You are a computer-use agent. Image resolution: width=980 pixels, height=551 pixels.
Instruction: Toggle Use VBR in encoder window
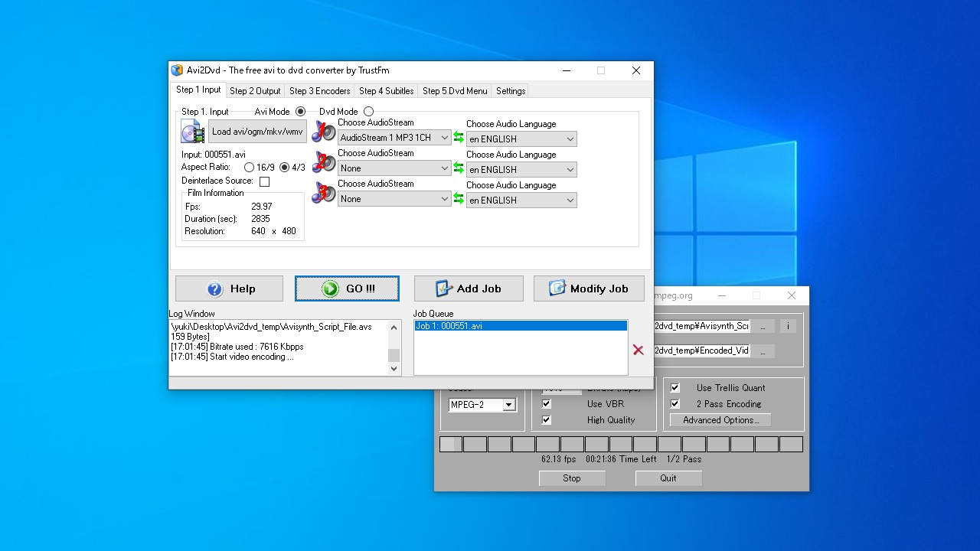click(x=546, y=404)
